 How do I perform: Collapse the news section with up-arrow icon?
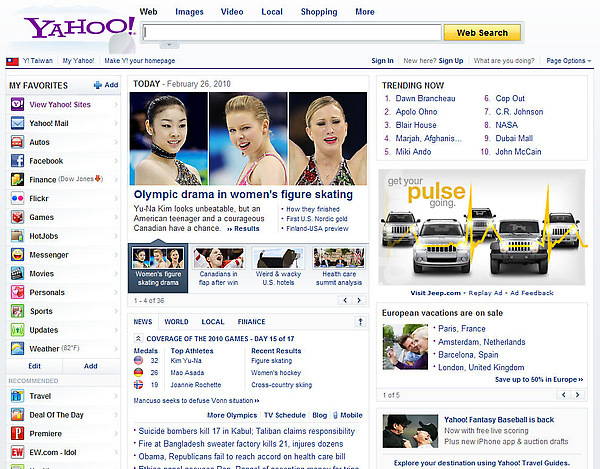pos(360,322)
